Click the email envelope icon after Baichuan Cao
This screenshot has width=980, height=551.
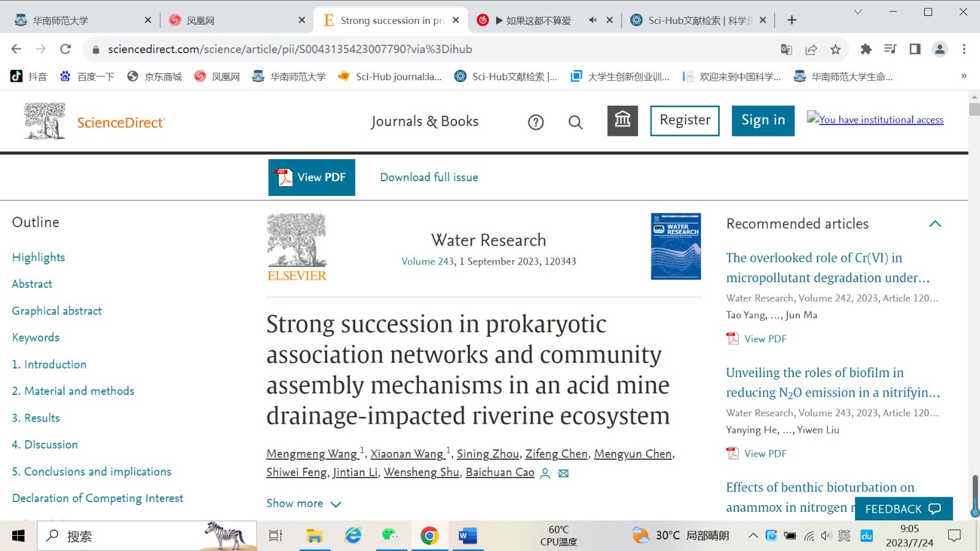click(563, 473)
